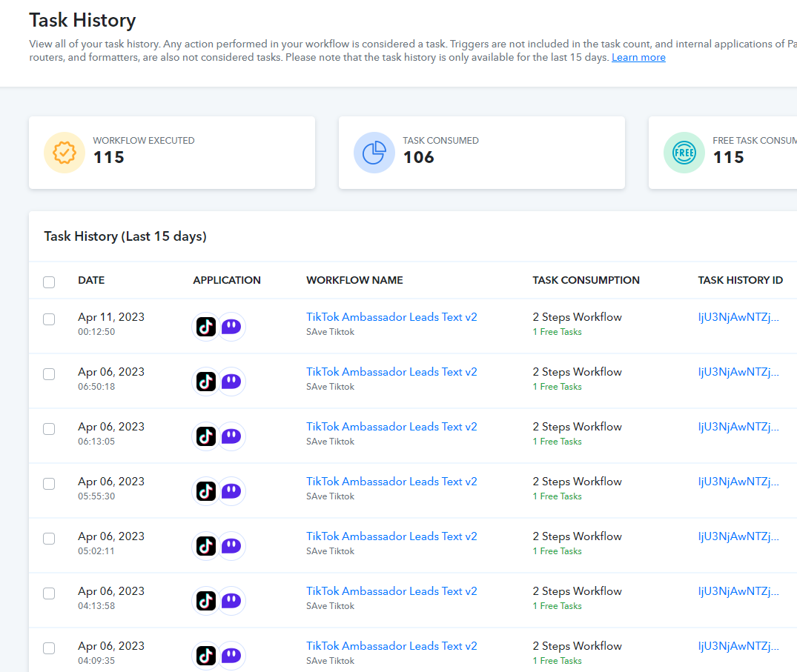Click TikTok icon in the 05:55:30 row
Image resolution: width=797 pixels, height=672 pixels.
[x=206, y=491]
